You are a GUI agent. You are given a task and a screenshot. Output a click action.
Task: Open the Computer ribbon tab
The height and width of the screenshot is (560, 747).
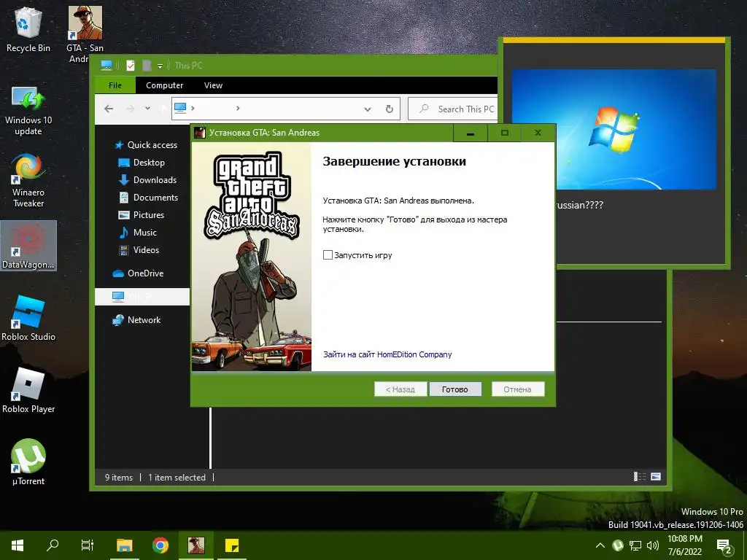[x=164, y=85]
